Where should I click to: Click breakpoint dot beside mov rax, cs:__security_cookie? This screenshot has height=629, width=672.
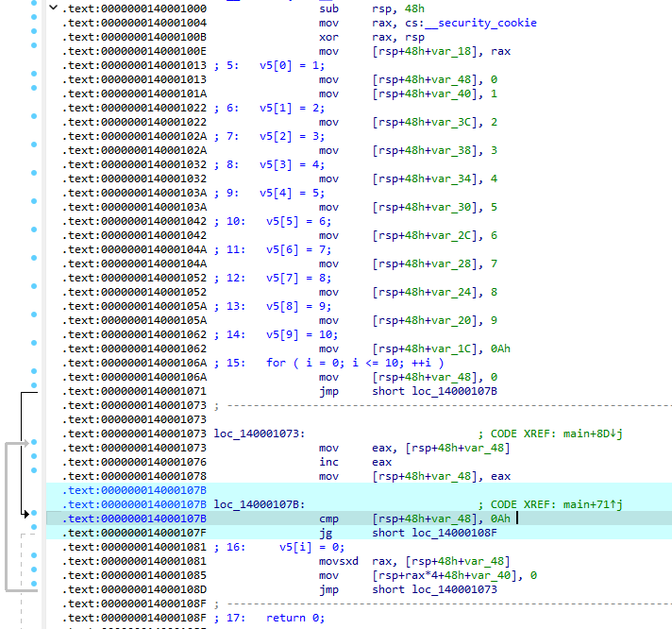click(x=34, y=22)
